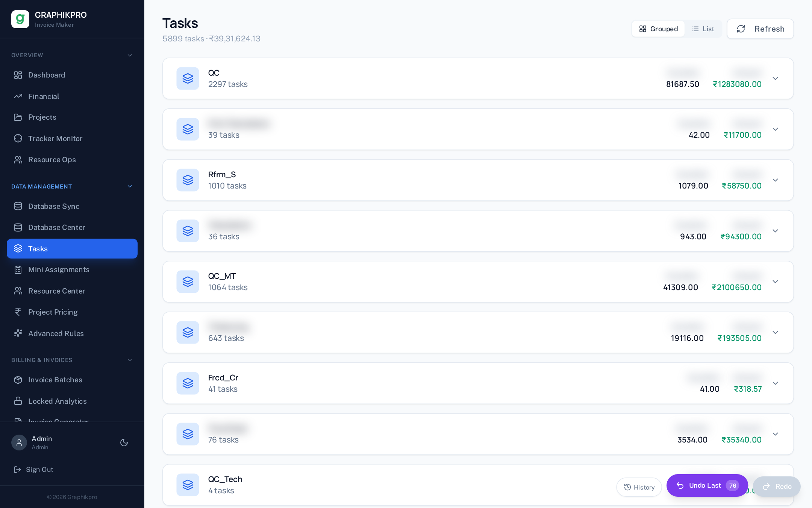The width and height of the screenshot is (812, 508).
Task: Click the Redo button
Action: coord(777,487)
